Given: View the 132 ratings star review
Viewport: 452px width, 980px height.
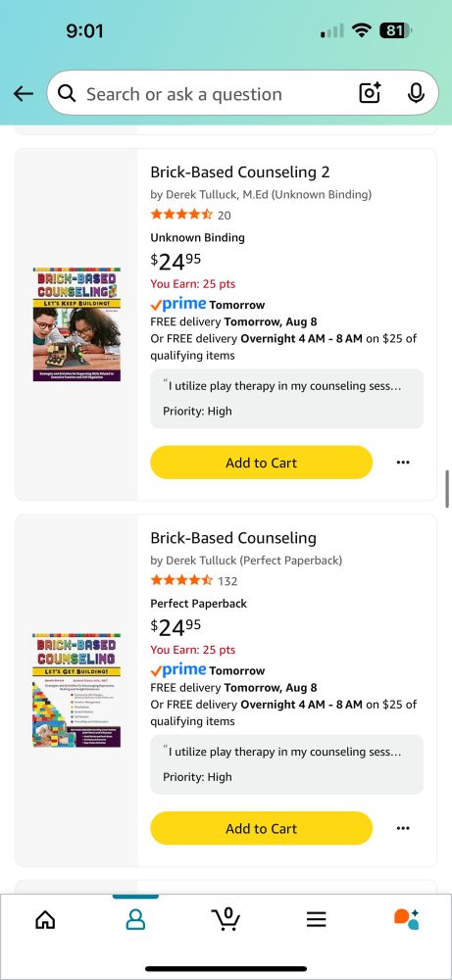Looking at the screenshot, I should tap(194, 580).
